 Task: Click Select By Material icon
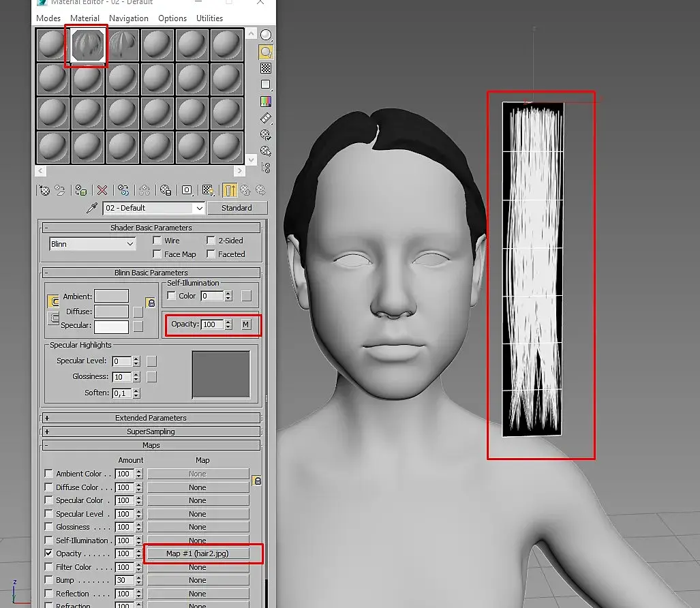(x=266, y=151)
